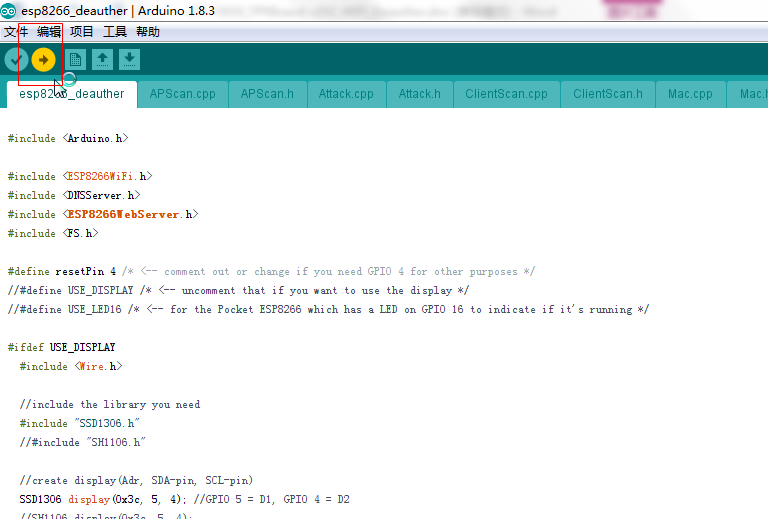Image resolution: width=768 pixels, height=519 pixels.
Task: Open the 编辑 menu
Action: coord(49,32)
